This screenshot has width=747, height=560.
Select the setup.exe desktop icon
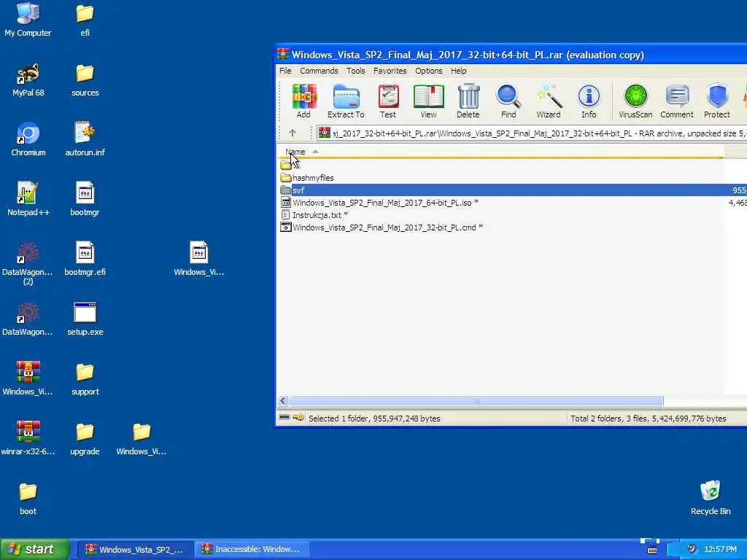coord(85,319)
